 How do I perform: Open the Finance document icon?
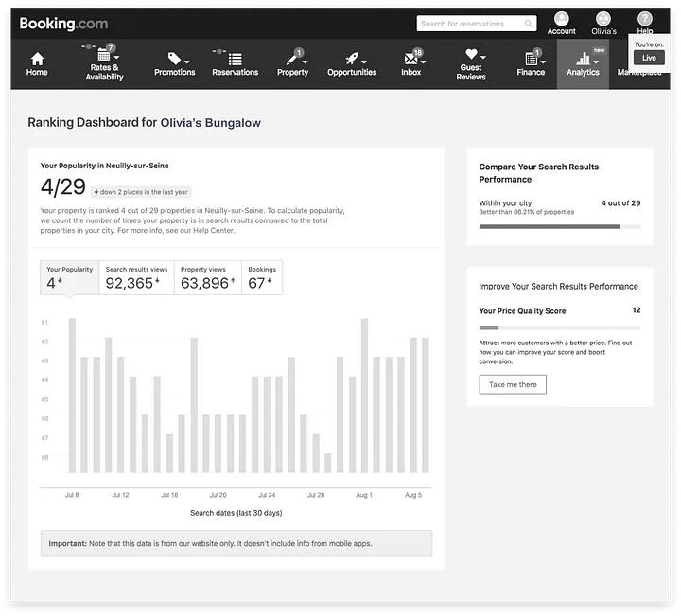(x=530, y=59)
